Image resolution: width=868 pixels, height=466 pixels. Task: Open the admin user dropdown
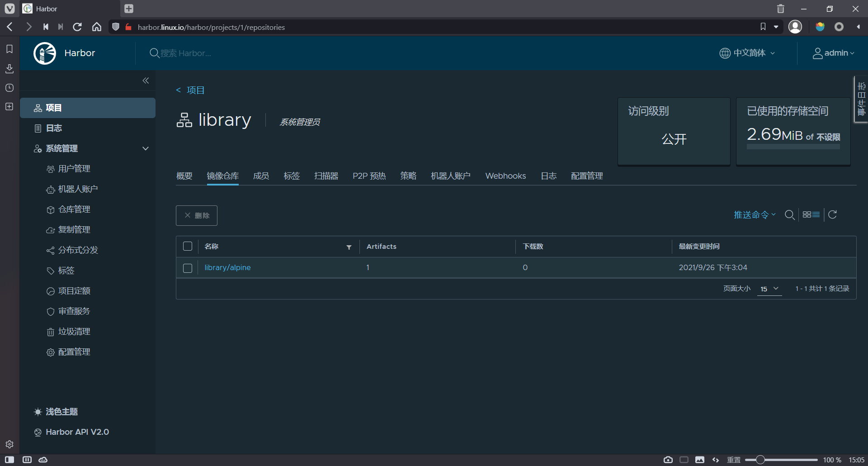(834, 53)
